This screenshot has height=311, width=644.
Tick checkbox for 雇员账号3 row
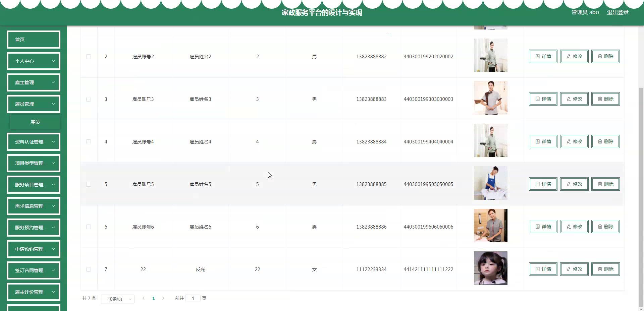click(x=89, y=99)
